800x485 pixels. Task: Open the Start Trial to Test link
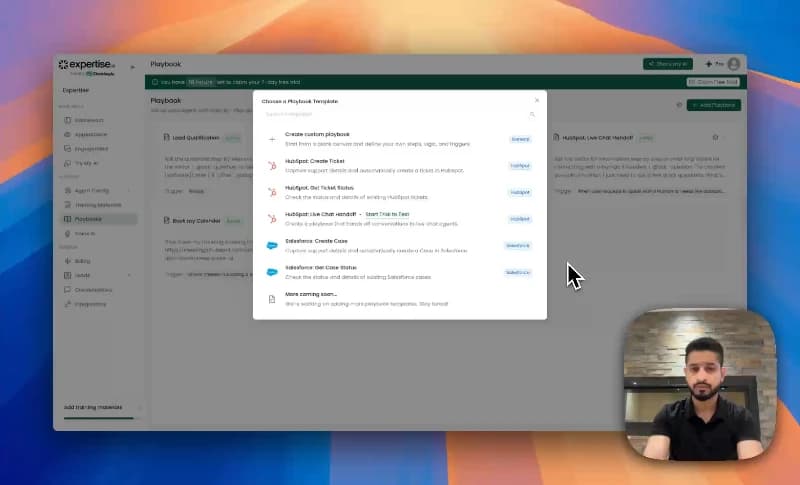click(387, 214)
